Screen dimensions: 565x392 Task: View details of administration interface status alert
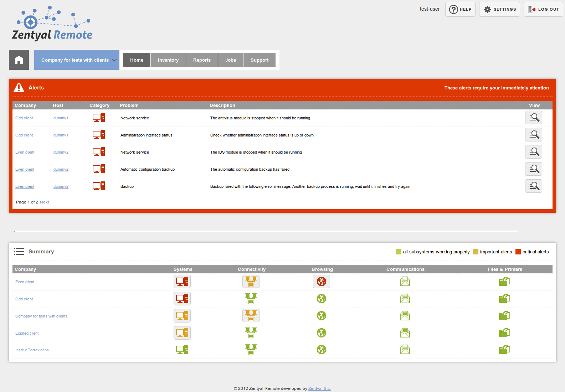click(534, 135)
